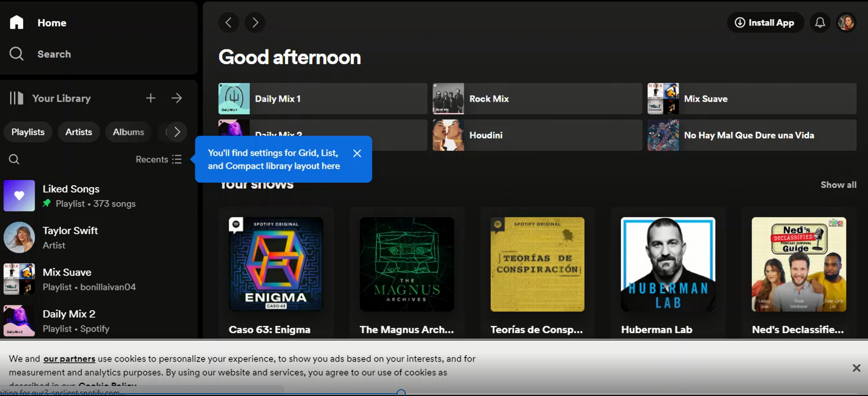Open the Home icon in sidebar
Viewport: 868px width, 396px height.
pos(17,22)
